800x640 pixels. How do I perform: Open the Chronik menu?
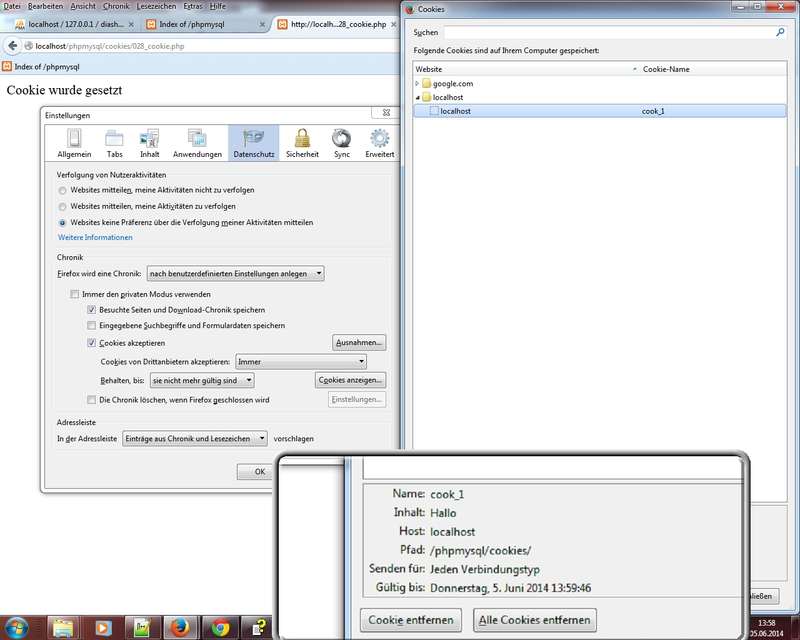pos(116,6)
